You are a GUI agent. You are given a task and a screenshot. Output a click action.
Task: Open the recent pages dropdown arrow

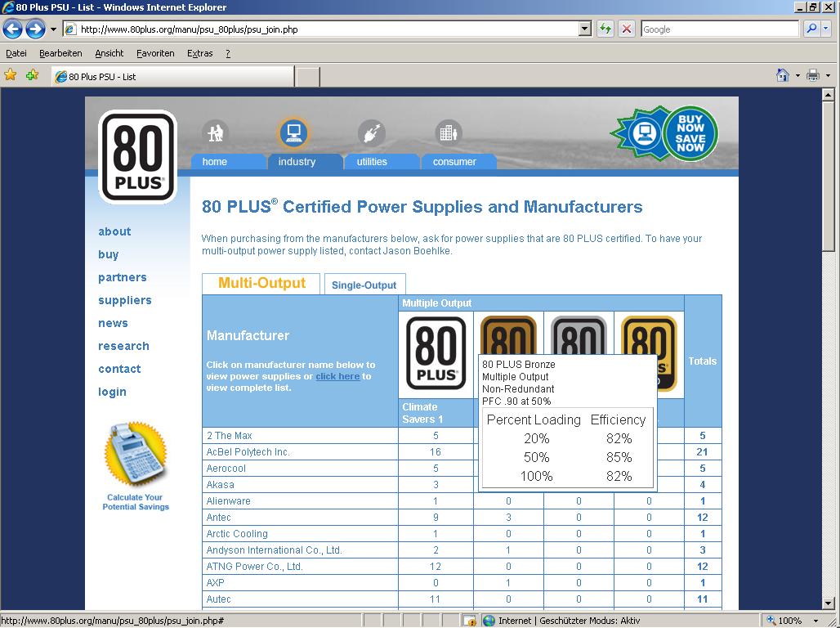pos(53,29)
